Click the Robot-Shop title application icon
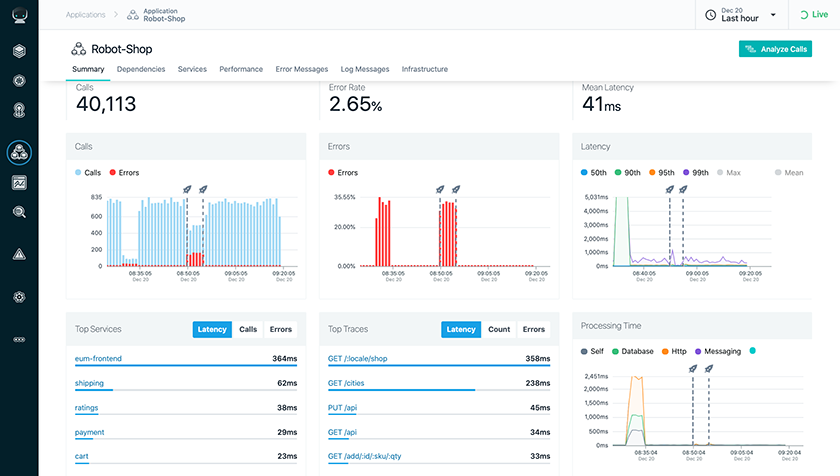Screen dimensions: 840x476 (79, 49)
